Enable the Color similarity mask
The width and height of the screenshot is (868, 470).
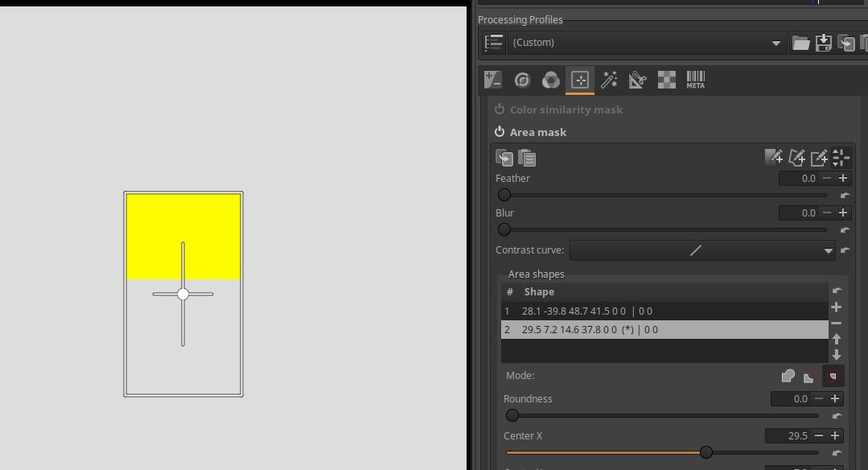coord(500,109)
